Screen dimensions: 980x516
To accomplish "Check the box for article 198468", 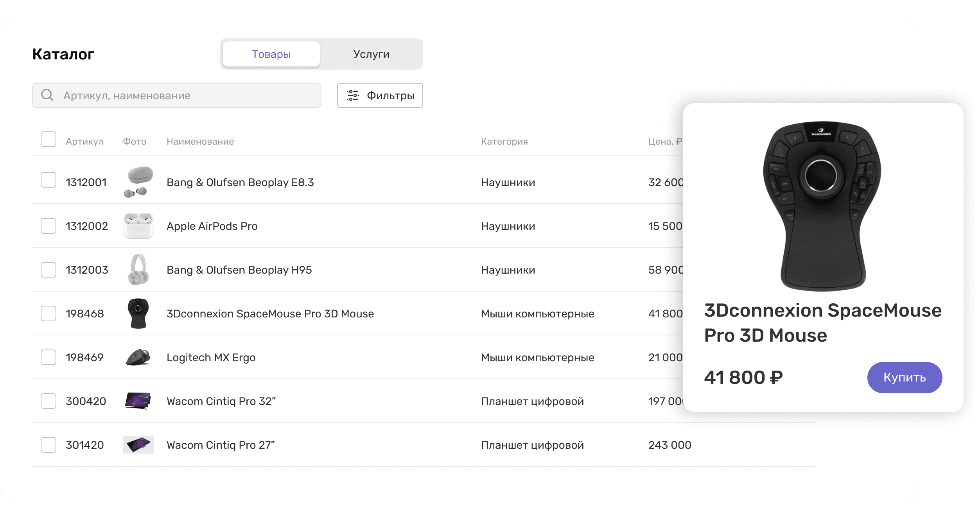I will (48, 314).
